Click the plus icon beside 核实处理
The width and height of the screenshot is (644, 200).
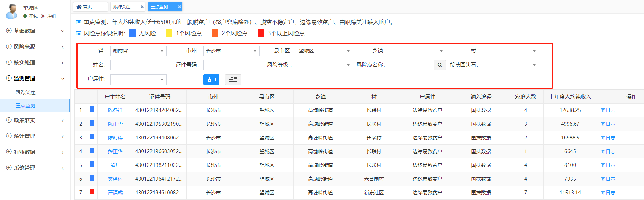(9, 62)
